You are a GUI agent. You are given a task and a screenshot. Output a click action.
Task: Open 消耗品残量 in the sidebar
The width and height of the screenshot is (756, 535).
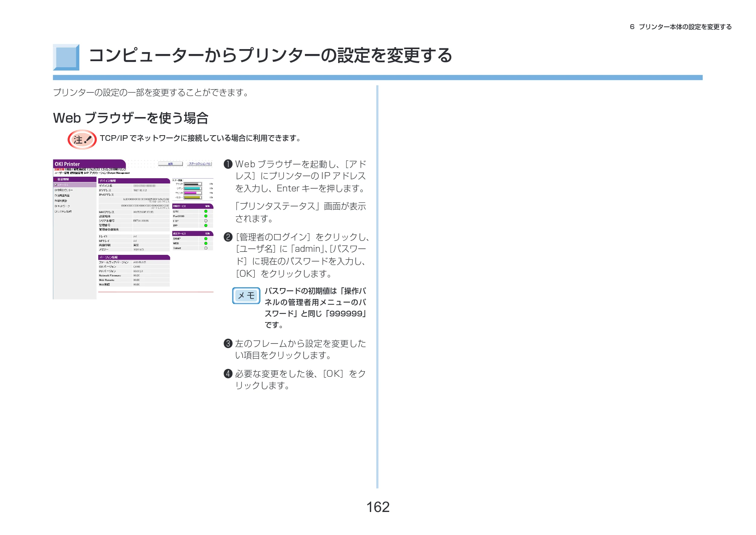[x=62, y=196]
